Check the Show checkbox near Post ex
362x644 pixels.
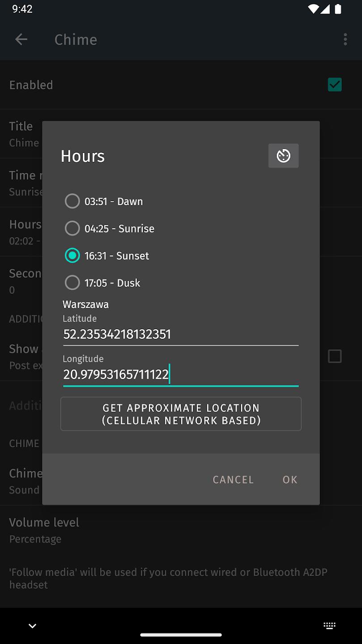(335, 356)
